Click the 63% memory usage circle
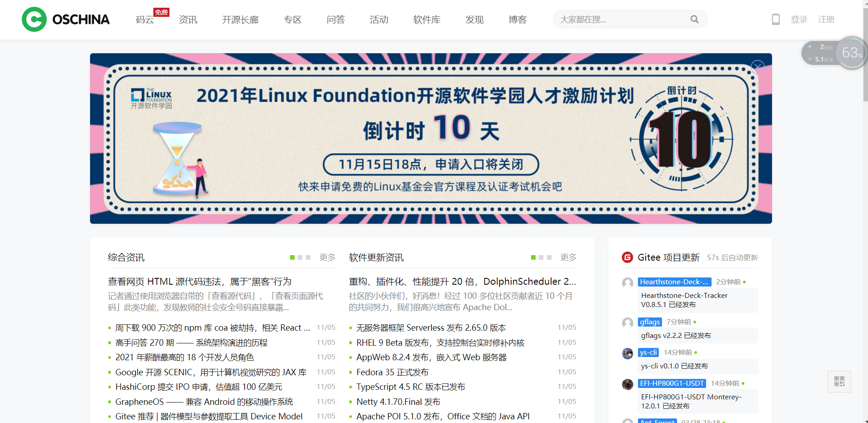This screenshot has height=423, width=868. click(x=852, y=53)
